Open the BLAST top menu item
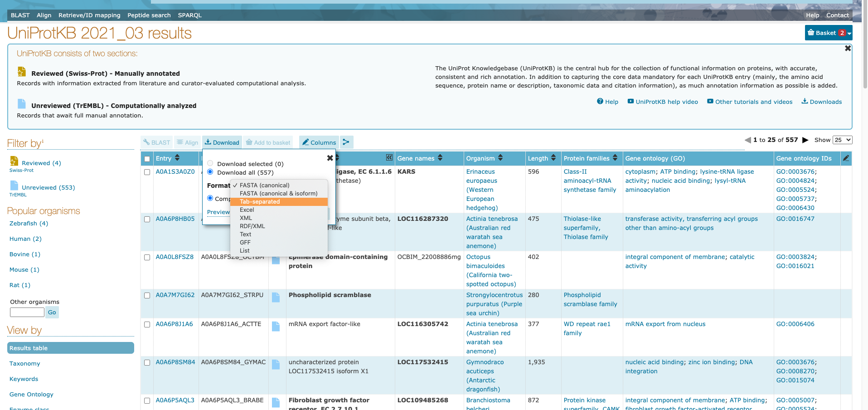 20,15
